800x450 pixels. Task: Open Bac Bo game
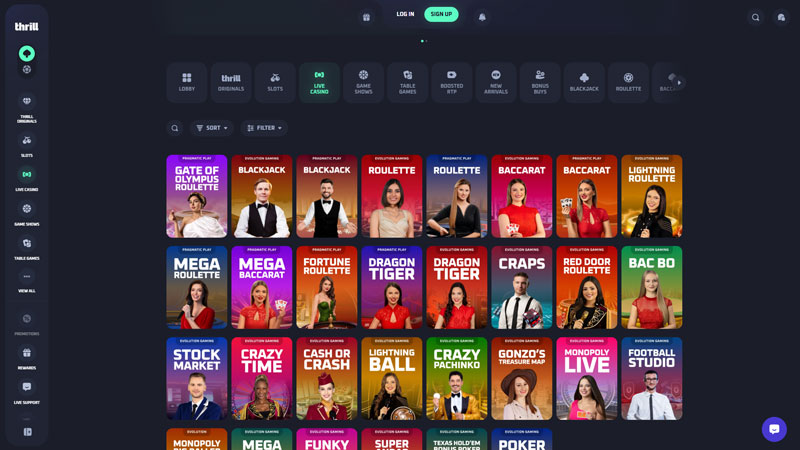[652, 288]
